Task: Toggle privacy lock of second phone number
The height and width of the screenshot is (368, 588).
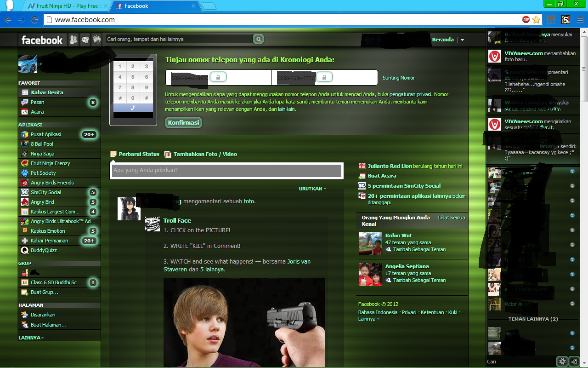Action: 324,77
